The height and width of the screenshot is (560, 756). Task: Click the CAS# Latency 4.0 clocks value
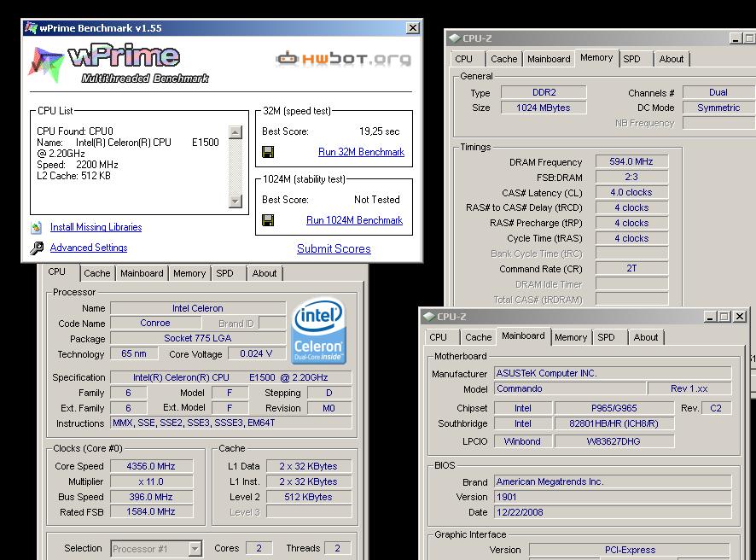(x=631, y=192)
